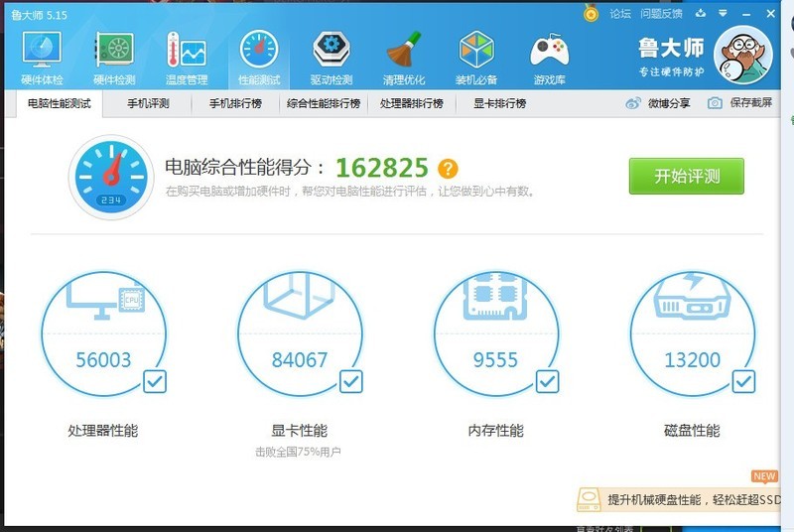
Task: Click the 鲁大师 专注硬件防护 logo text
Action: pos(671,57)
